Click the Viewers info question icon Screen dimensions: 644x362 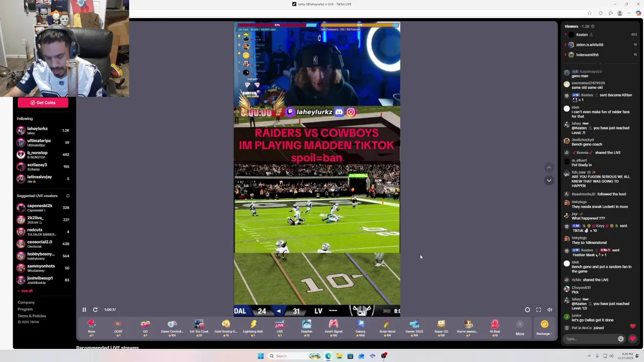tap(593, 26)
